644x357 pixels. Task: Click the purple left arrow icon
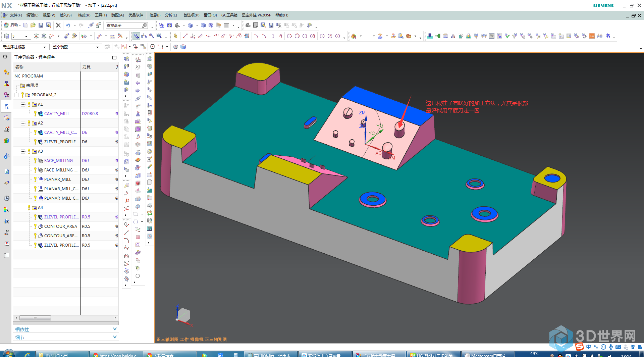pyautogui.click(x=138, y=83)
